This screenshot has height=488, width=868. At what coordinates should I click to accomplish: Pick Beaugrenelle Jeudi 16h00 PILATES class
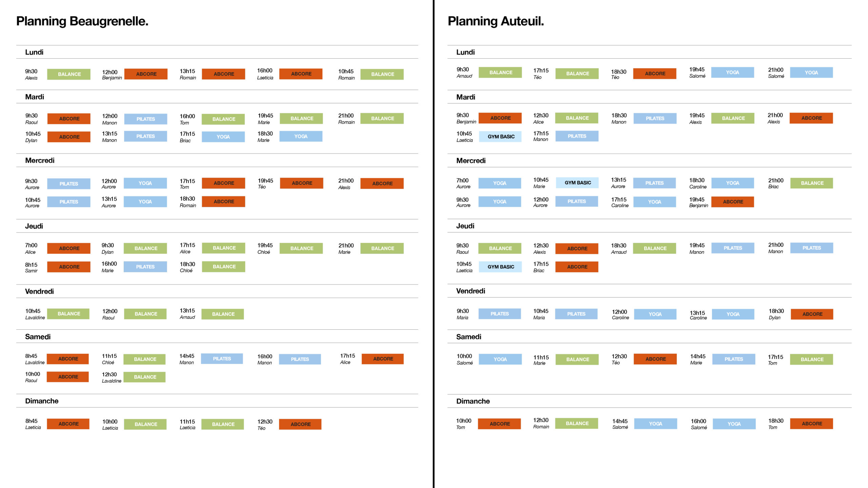[x=145, y=267]
